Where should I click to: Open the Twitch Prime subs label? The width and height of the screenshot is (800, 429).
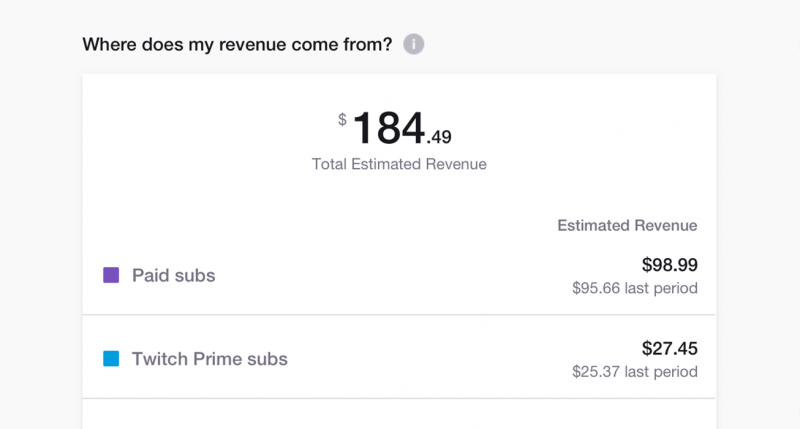(209, 359)
